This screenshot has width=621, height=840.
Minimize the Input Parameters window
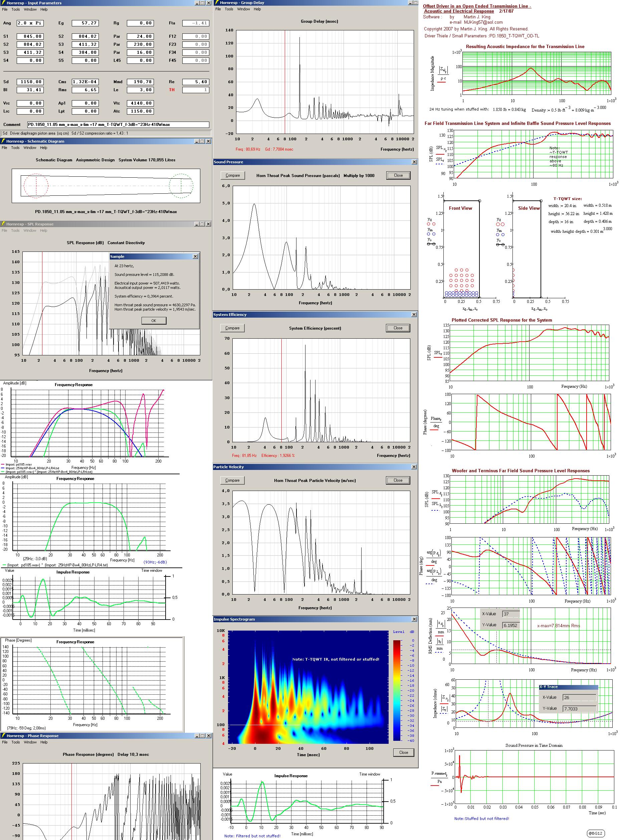[197, 3]
